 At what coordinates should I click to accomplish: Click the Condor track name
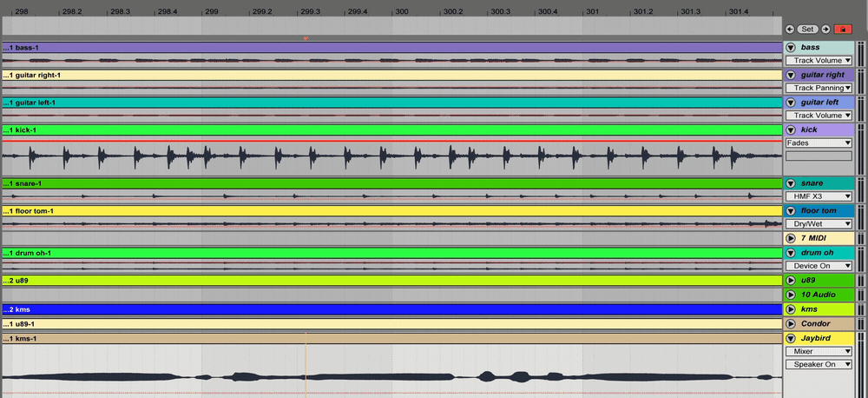point(815,324)
